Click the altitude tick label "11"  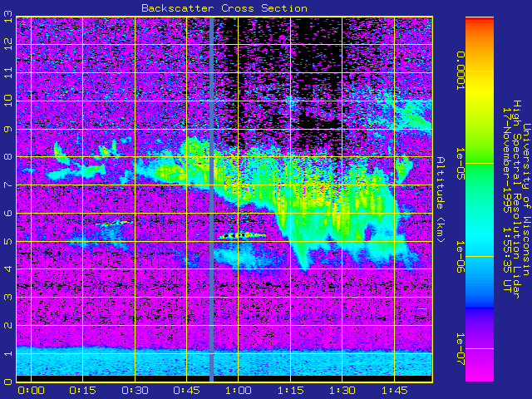click(7, 72)
